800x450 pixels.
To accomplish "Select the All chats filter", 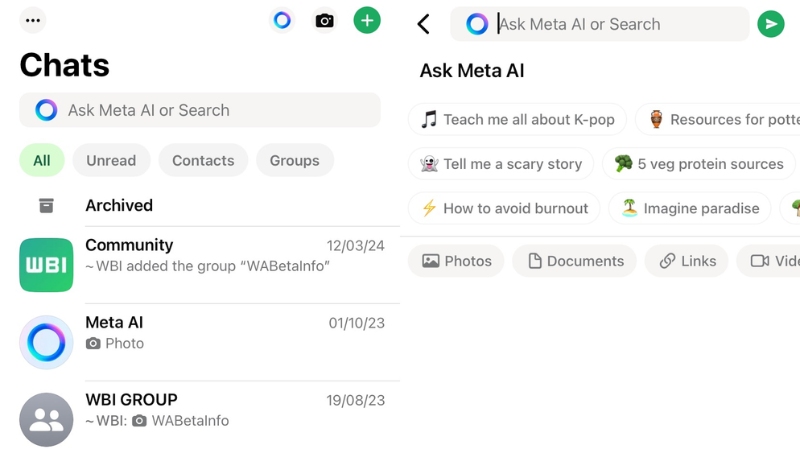I will coord(42,160).
